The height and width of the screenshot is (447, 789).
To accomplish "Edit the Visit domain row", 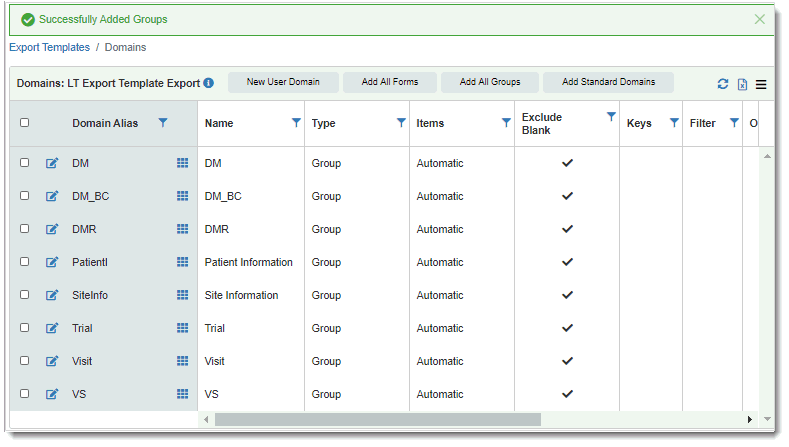I will point(52,361).
